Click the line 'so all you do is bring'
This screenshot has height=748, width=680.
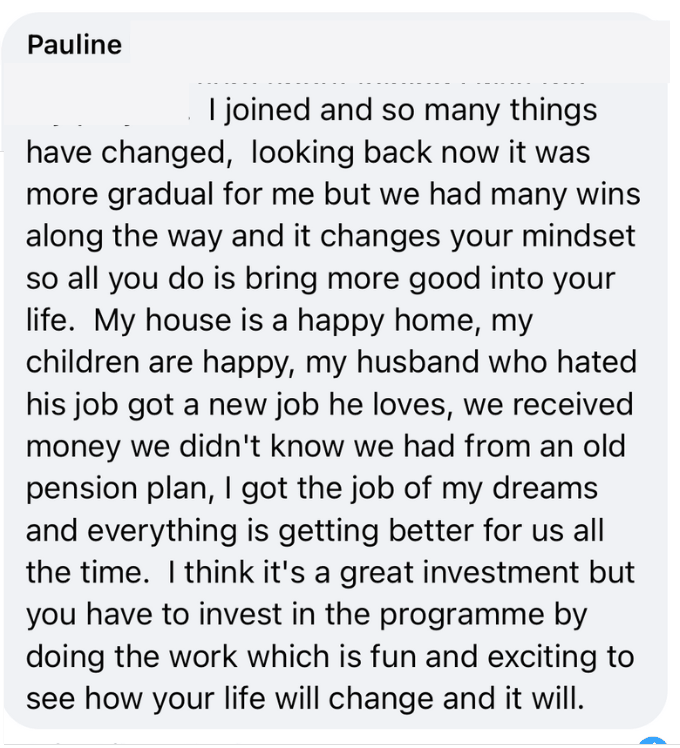click(321, 279)
